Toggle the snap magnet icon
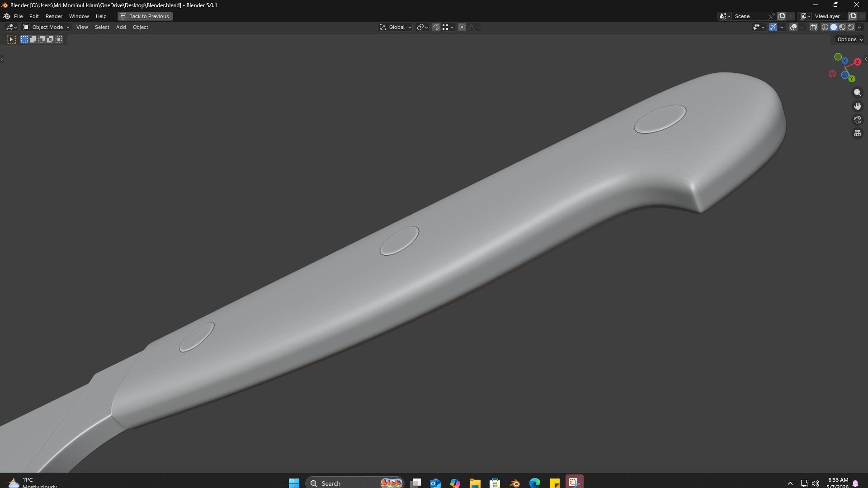868x488 pixels. pyautogui.click(x=436, y=27)
